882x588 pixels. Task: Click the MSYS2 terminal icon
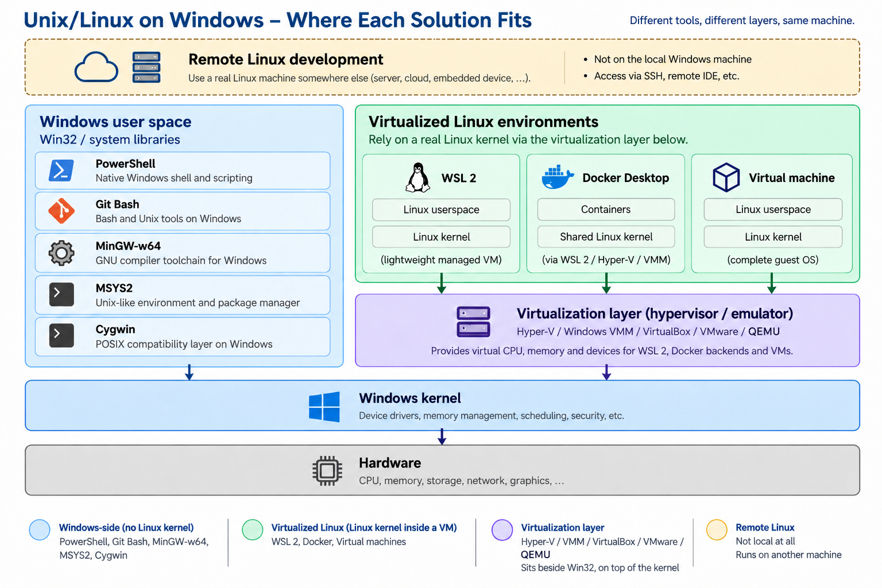click(x=61, y=295)
